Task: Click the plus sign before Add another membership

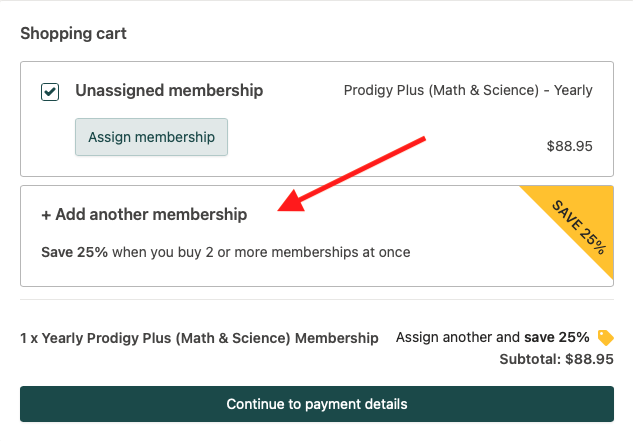Action: pos(46,214)
